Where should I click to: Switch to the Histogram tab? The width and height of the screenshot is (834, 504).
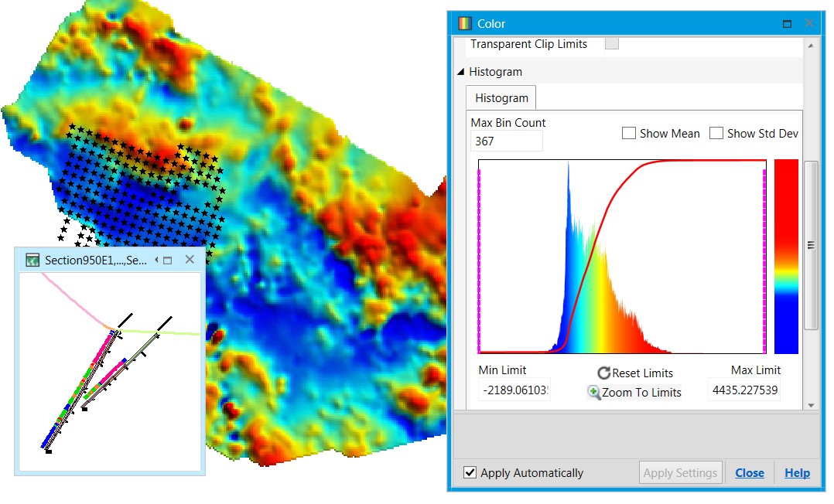500,97
